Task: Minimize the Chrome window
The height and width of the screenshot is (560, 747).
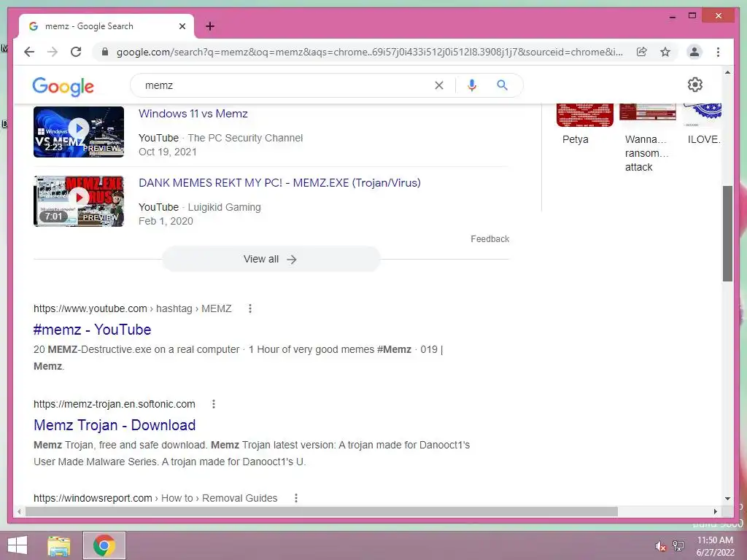Action: tap(672, 16)
